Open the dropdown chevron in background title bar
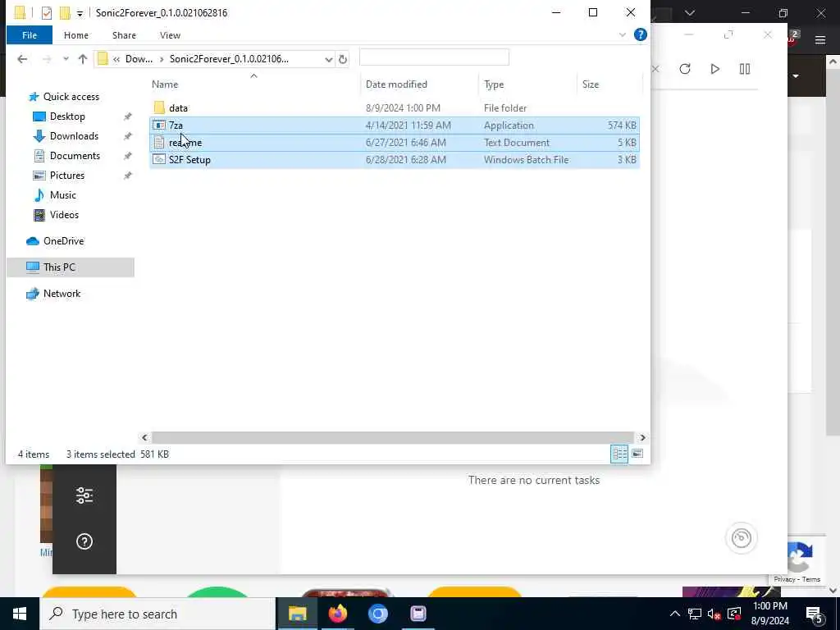Screen dimensions: 840x630 pyautogui.click(x=689, y=13)
